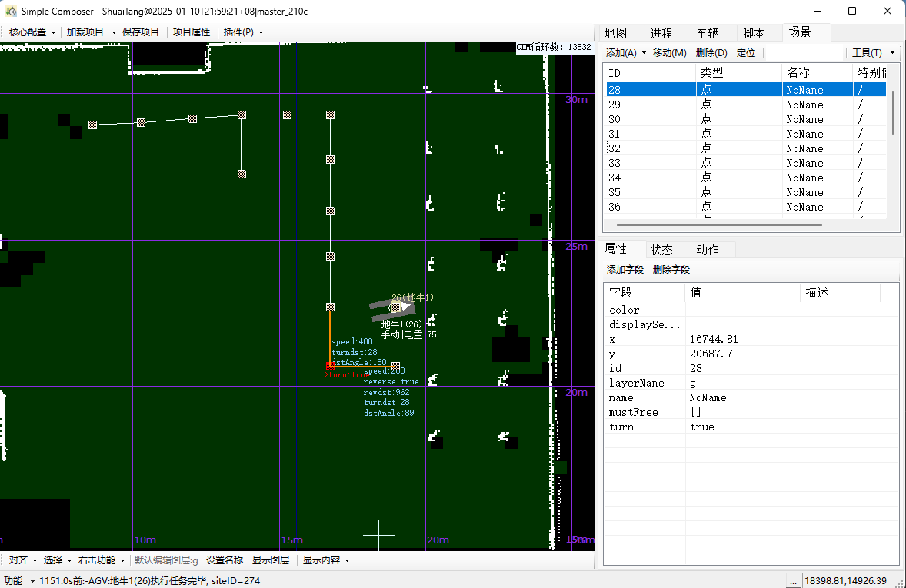Open the 核心配置 dropdown menu
This screenshot has width=906, height=588.
(32, 32)
